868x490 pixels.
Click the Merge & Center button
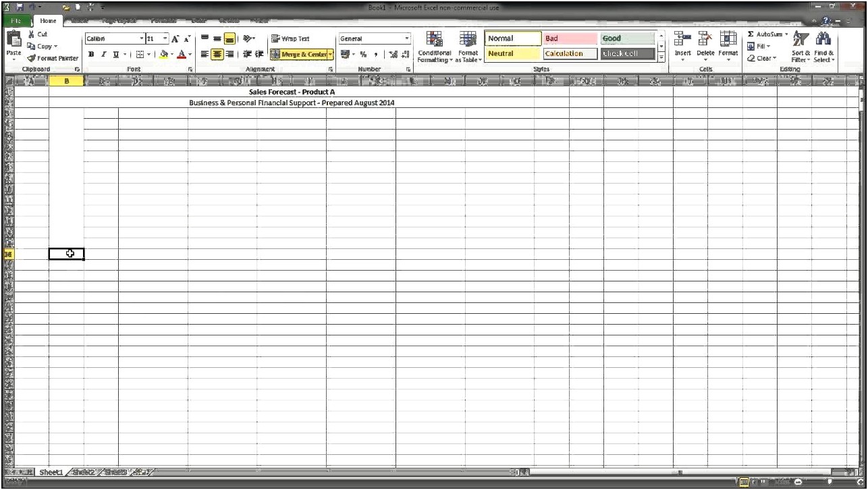point(298,55)
